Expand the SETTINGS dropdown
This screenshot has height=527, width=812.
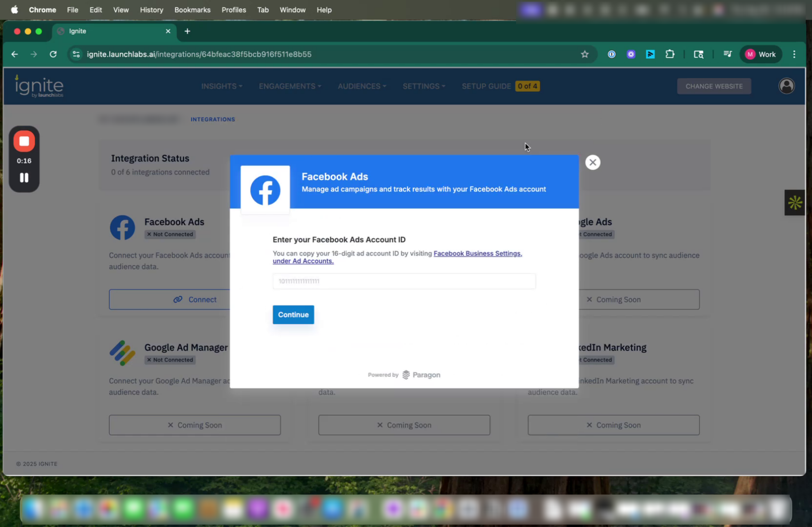[x=424, y=86]
